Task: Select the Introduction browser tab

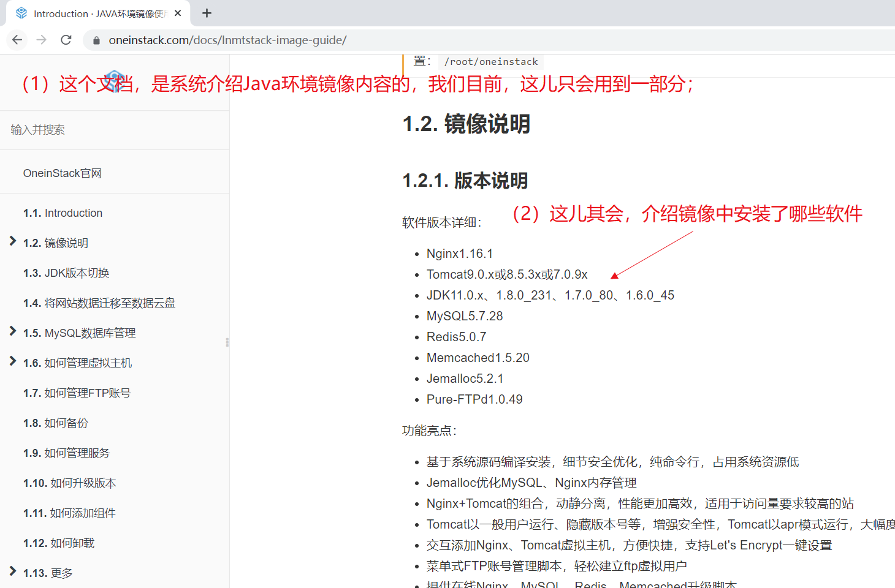Action: tap(98, 13)
